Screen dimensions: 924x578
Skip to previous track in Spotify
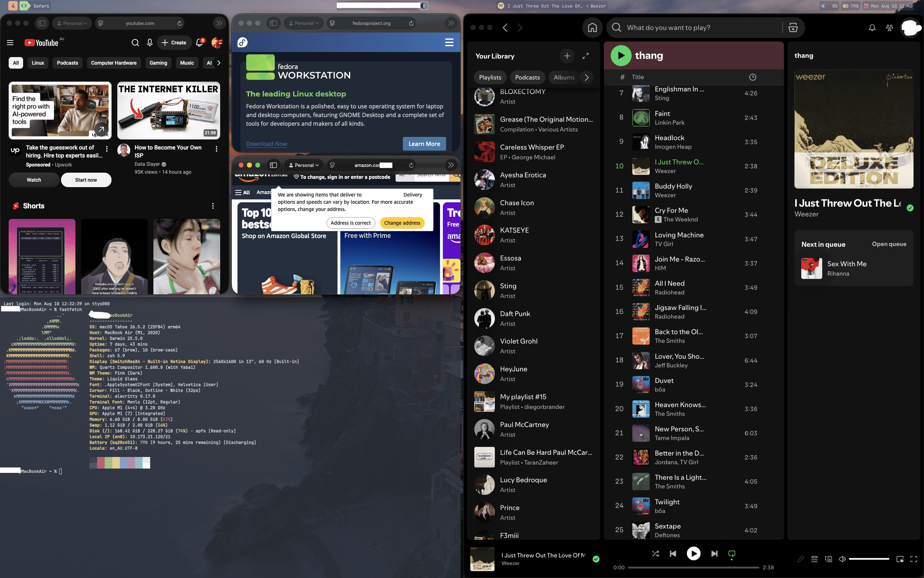(x=673, y=553)
